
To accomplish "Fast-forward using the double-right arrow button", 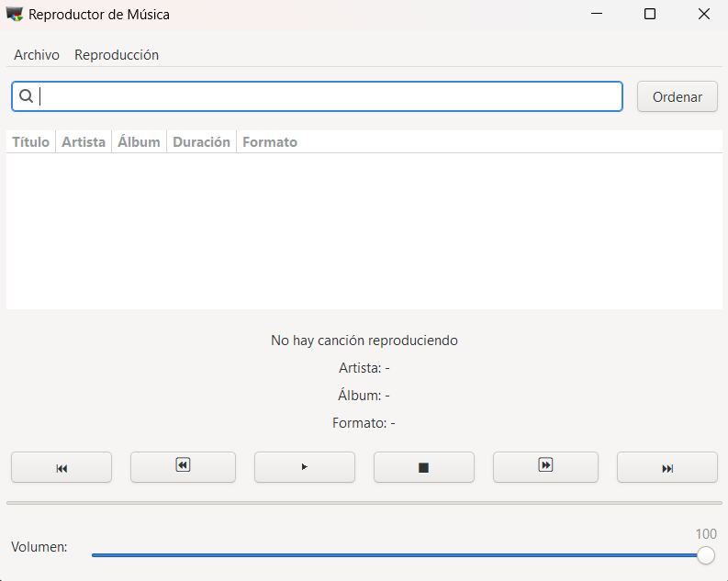I will coord(545,467).
